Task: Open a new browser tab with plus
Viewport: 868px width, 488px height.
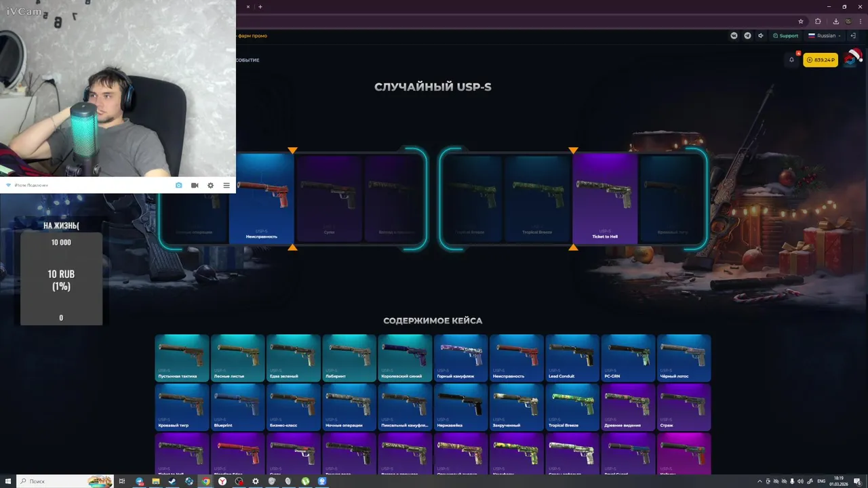Action: click(x=260, y=7)
